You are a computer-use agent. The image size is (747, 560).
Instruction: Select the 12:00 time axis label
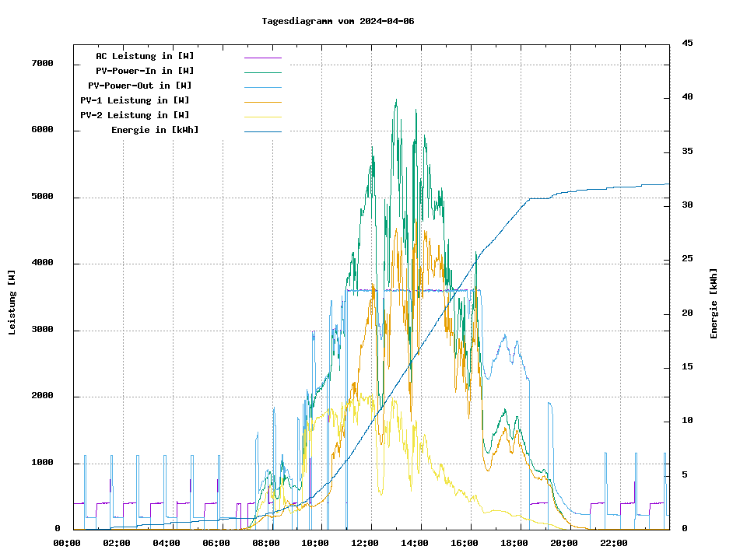[x=365, y=543]
